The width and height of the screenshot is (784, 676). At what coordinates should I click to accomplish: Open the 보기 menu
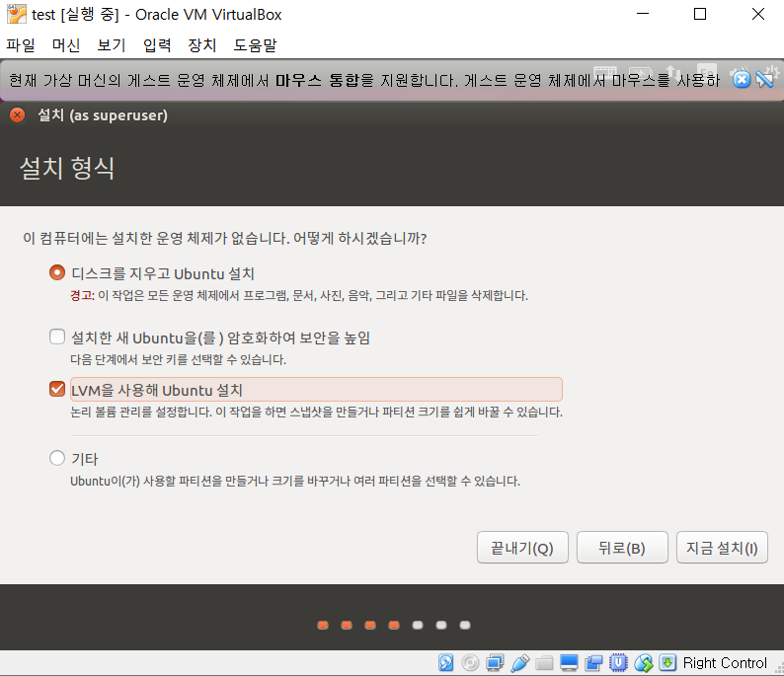[111, 45]
